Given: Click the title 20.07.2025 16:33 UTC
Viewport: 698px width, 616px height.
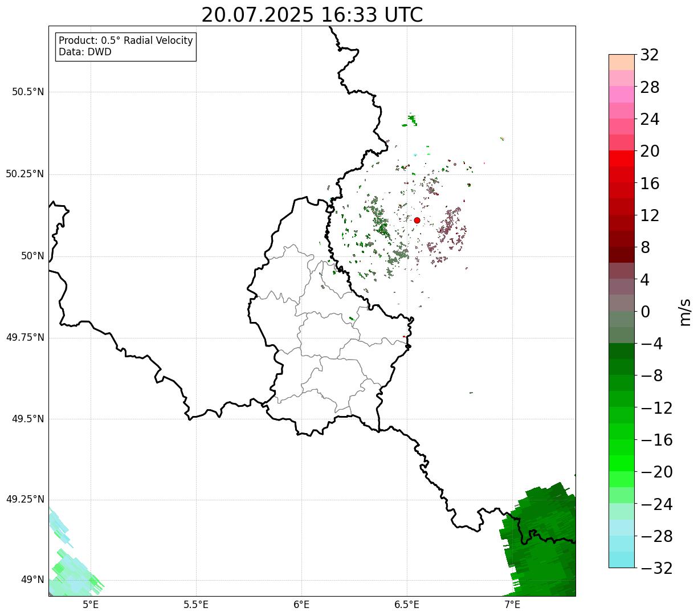Looking at the screenshot, I should pyautogui.click(x=312, y=15).
